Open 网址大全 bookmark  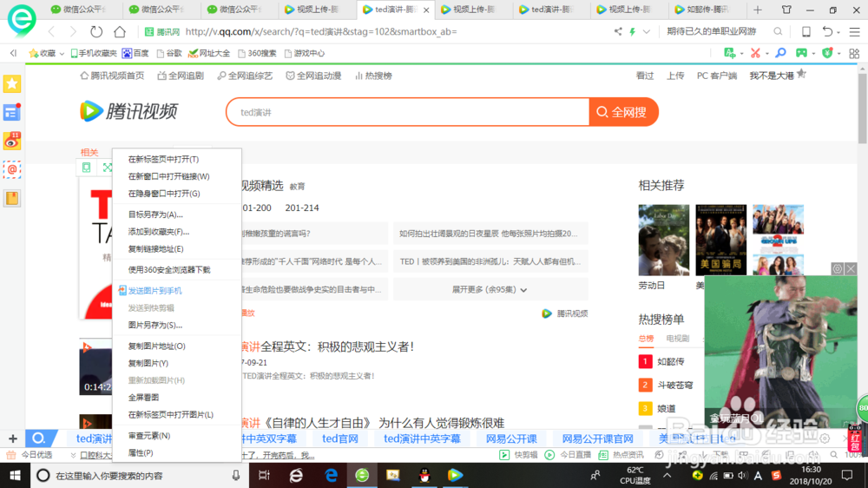209,53
